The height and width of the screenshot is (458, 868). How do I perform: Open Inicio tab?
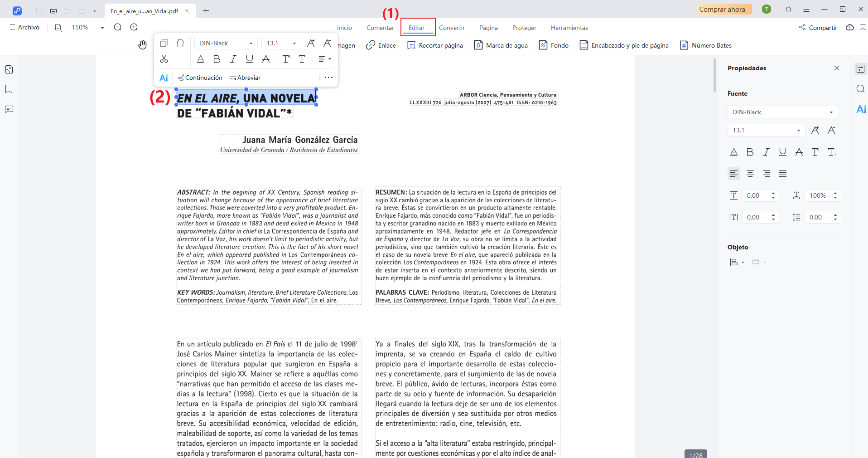point(344,28)
